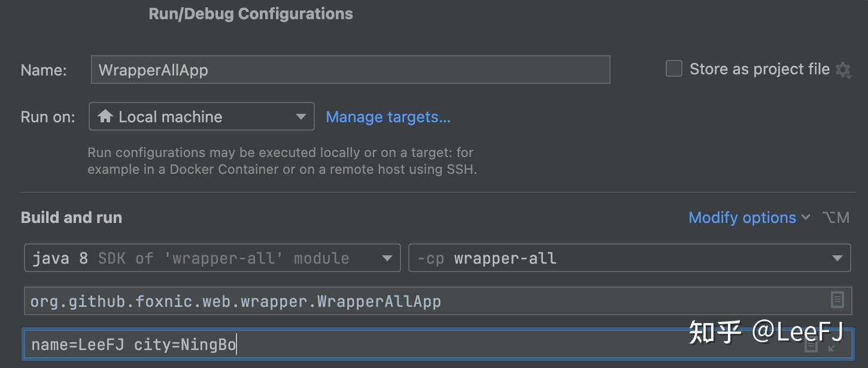Click the Run/Debug Configurations dialog title
Screen dimensions: 868x368
251,14
